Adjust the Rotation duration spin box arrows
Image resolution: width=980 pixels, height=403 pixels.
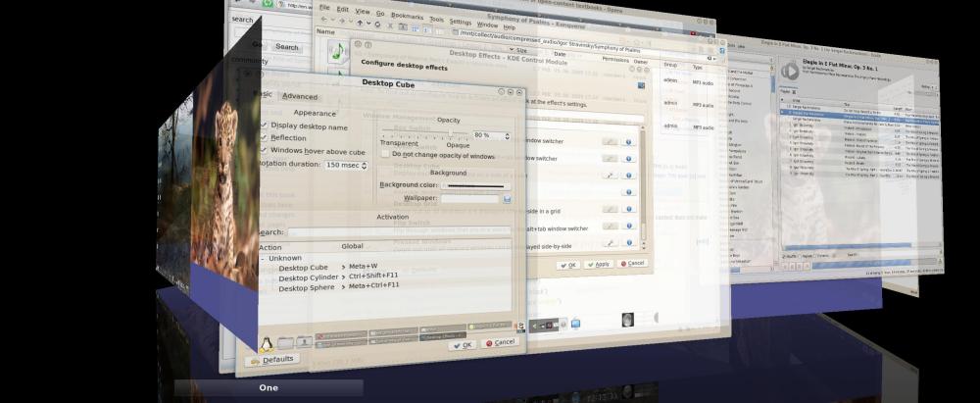pos(364,165)
